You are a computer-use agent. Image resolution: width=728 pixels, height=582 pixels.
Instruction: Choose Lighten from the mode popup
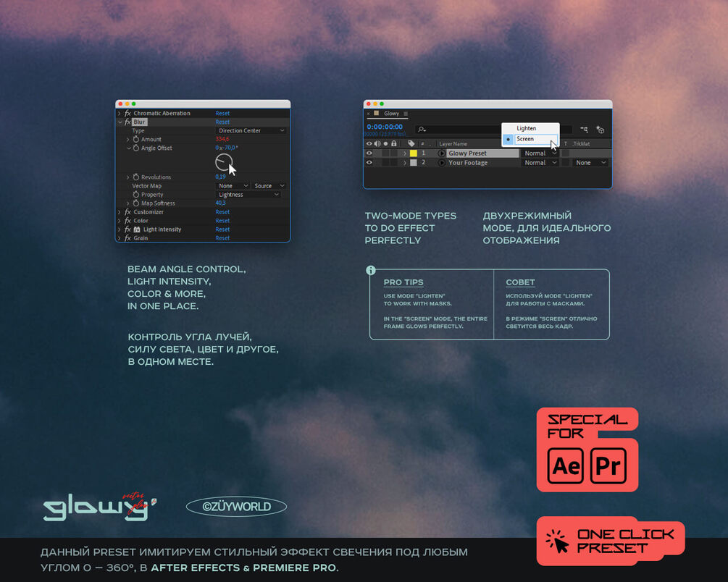click(x=531, y=128)
